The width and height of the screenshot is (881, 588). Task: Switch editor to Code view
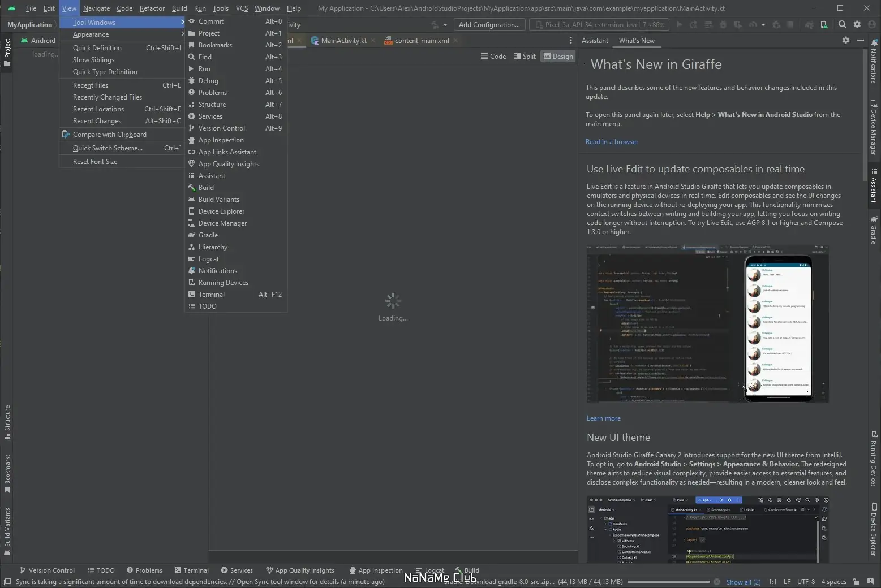click(x=493, y=56)
